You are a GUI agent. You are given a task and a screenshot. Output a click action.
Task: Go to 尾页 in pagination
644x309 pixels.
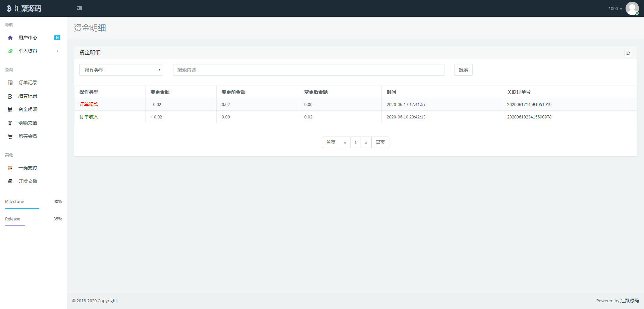click(380, 142)
